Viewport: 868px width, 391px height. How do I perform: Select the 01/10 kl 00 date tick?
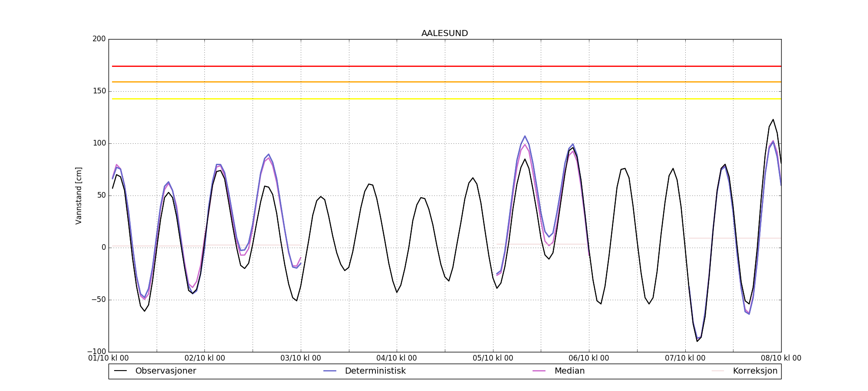108,358
